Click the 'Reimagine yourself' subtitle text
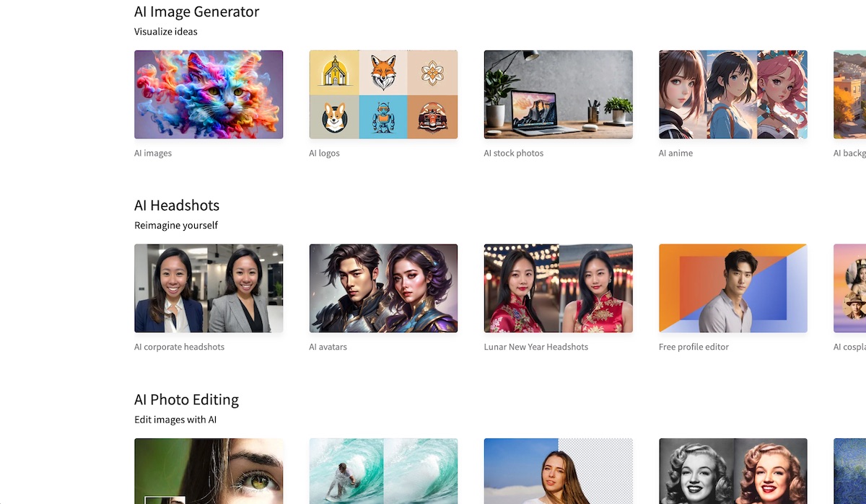This screenshot has width=866, height=504. click(x=175, y=226)
